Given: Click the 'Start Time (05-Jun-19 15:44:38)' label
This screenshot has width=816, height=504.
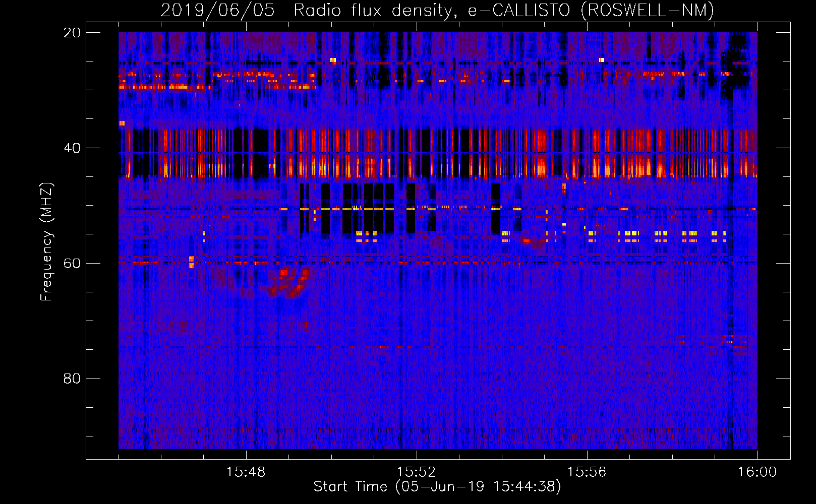Looking at the screenshot, I should 437,486.
